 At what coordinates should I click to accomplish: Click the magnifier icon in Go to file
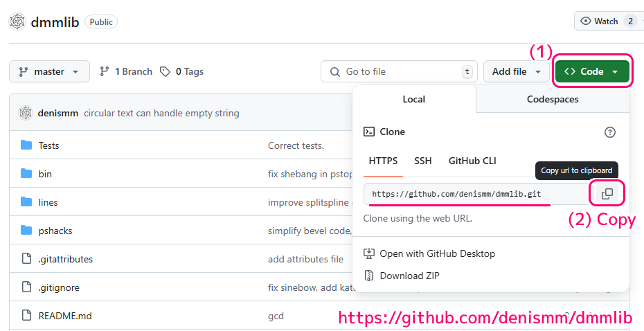tap(335, 72)
